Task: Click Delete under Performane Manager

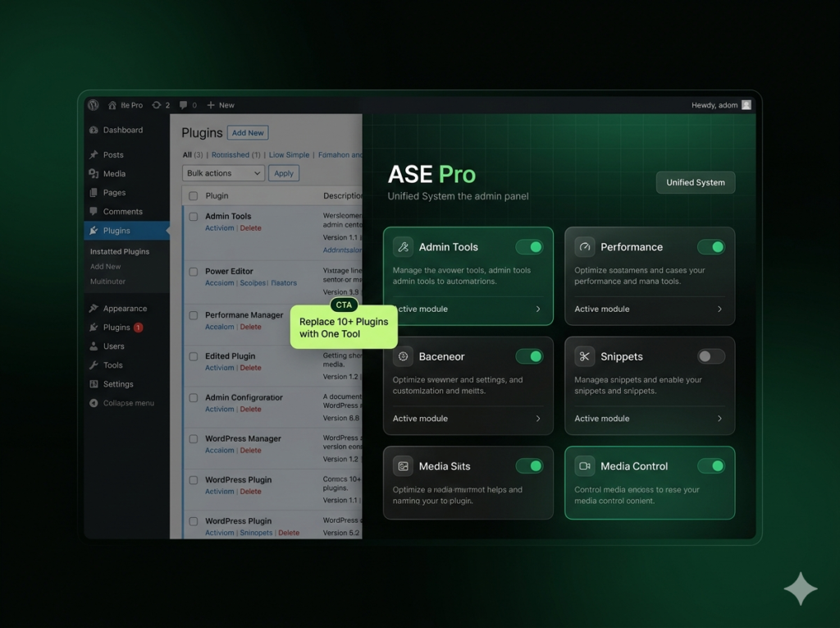Action: 250,327
